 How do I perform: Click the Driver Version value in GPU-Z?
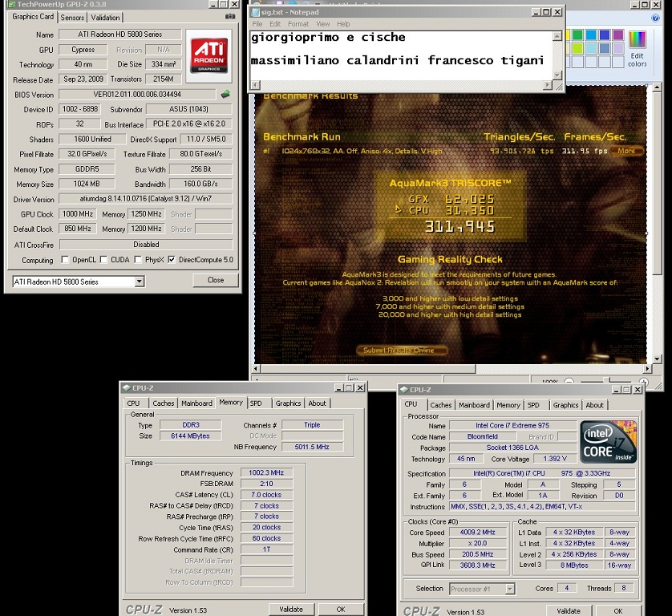click(x=146, y=199)
